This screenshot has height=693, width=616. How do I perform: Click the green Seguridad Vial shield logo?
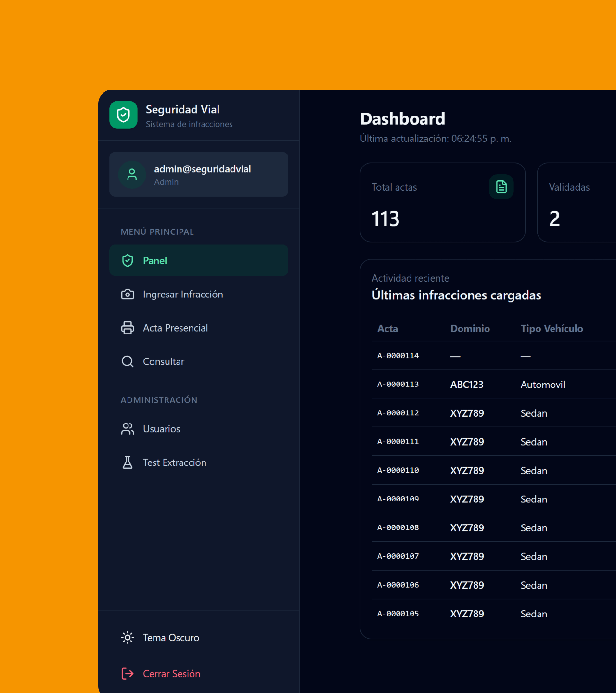pos(123,115)
